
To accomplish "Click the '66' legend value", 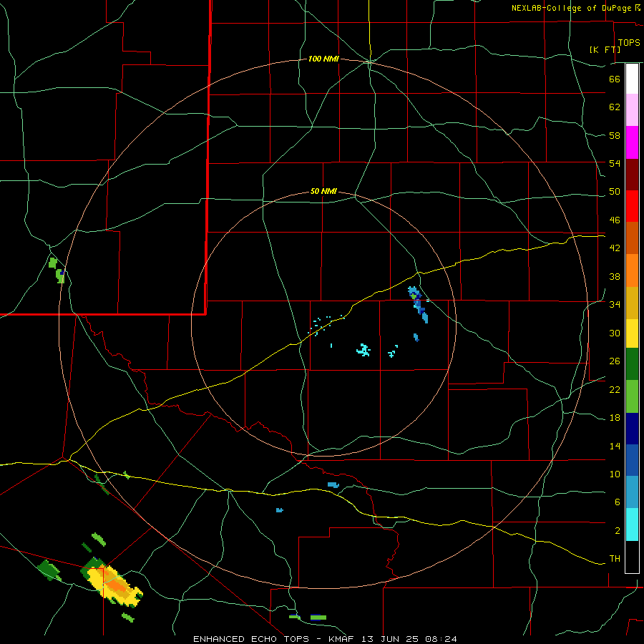I will coord(615,79).
